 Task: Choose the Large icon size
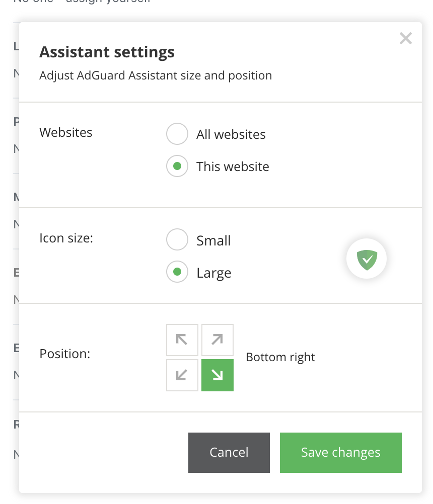(x=177, y=272)
